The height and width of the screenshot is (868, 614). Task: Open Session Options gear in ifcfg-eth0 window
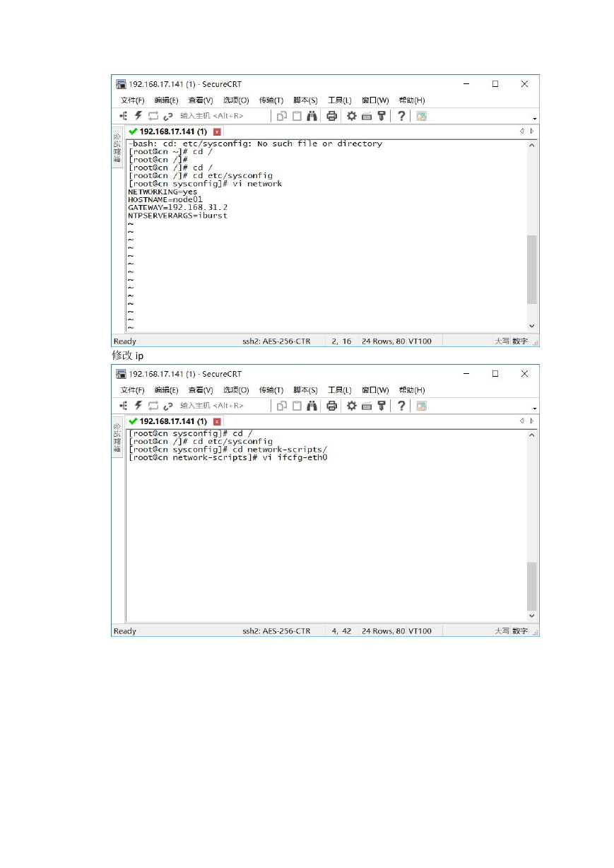[x=351, y=406]
